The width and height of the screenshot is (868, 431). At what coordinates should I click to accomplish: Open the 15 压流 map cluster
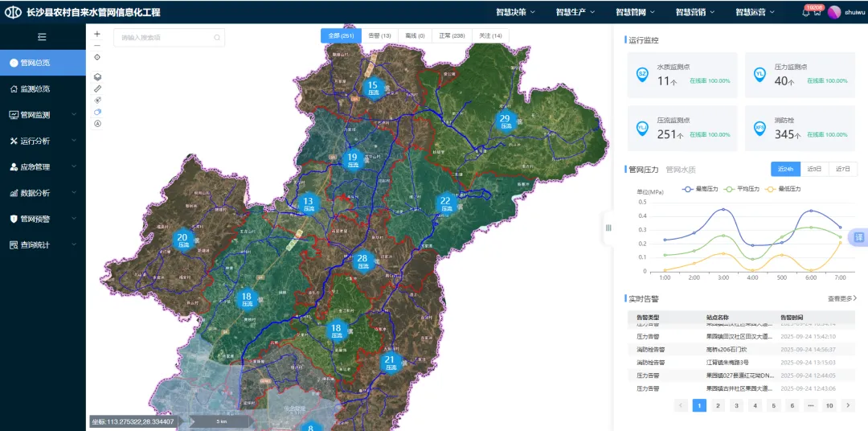pos(373,88)
